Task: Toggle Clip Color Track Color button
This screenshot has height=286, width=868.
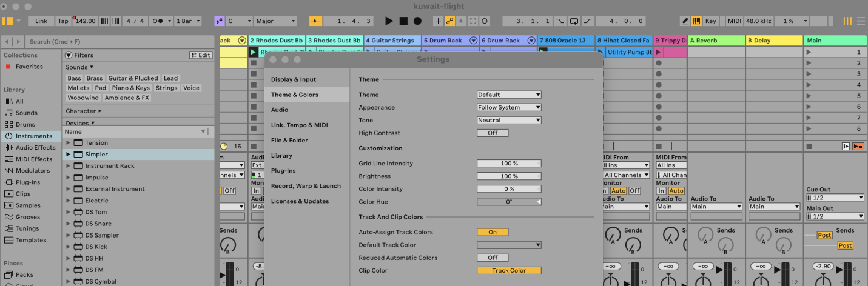Action: pyautogui.click(x=509, y=271)
